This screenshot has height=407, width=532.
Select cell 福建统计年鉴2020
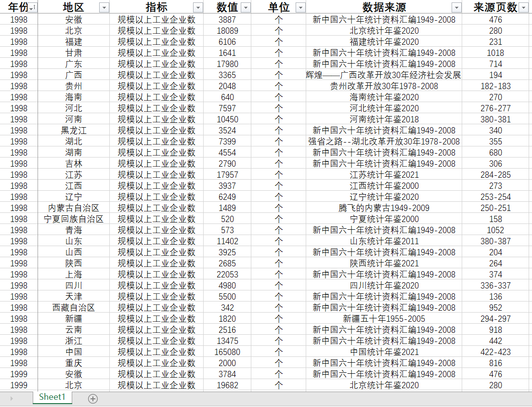[x=384, y=42]
